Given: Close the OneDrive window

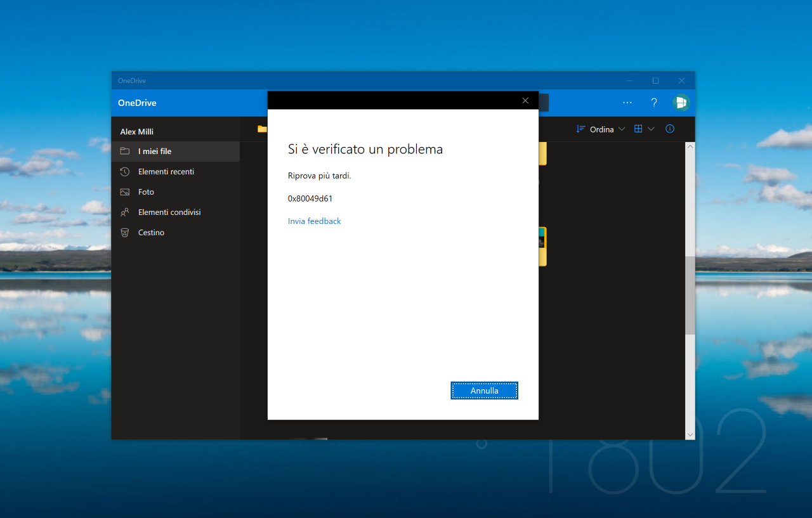Looking at the screenshot, I should click(x=682, y=81).
